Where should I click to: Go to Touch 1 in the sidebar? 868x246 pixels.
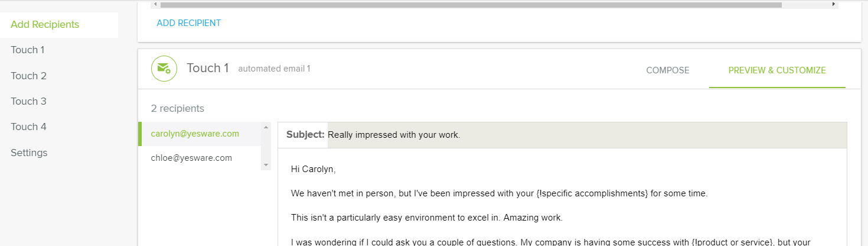pos(28,50)
